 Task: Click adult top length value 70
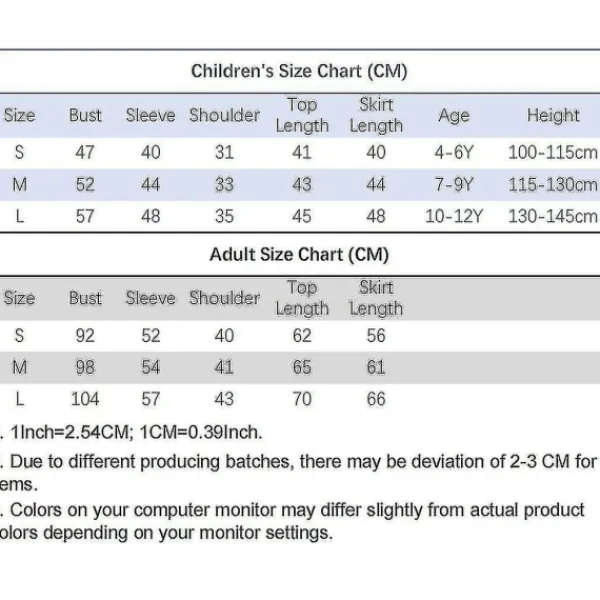[301, 399]
